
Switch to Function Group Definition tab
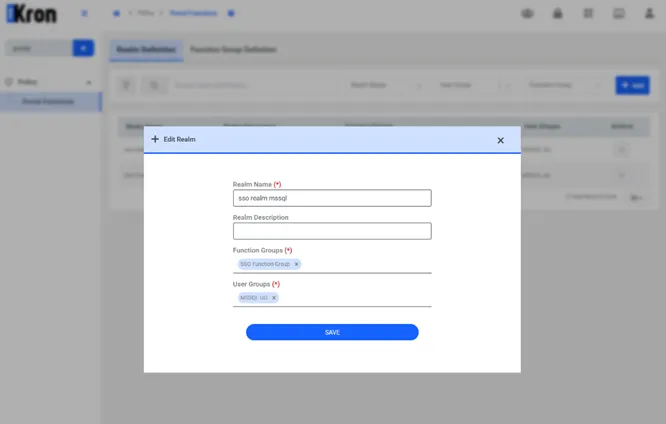coord(233,50)
